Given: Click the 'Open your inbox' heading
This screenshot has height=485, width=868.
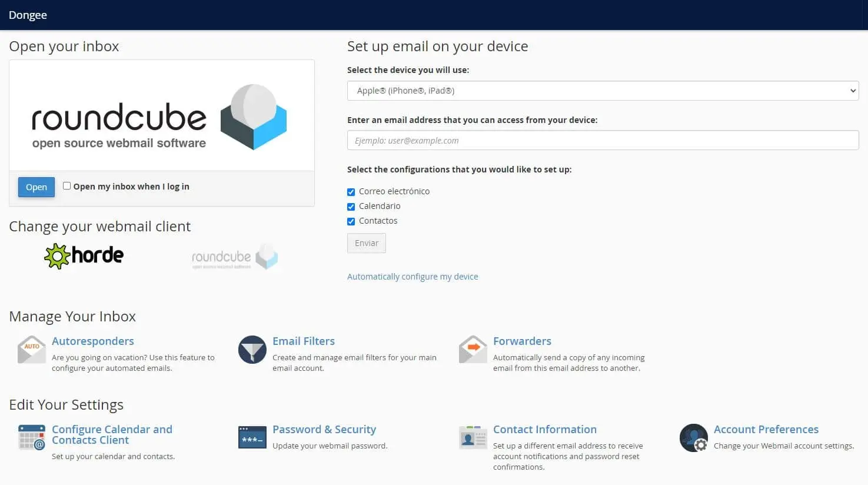Looking at the screenshot, I should click(64, 46).
